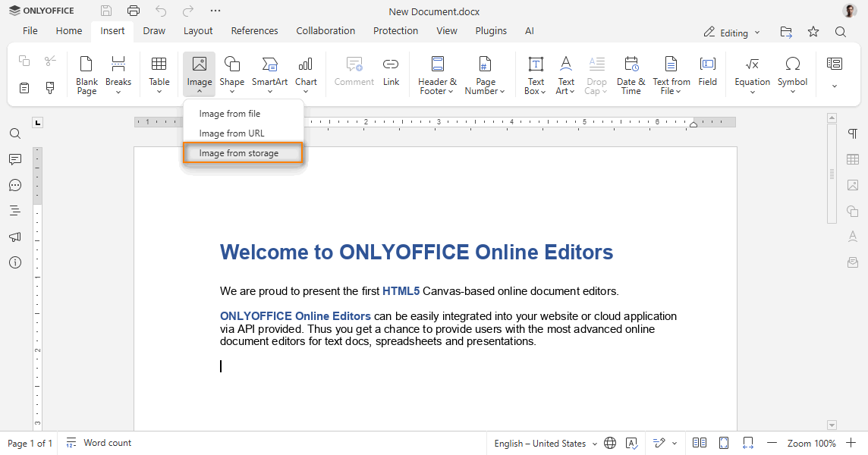Switch to the Collaboration tab
Image resolution: width=868 pixels, height=455 pixels.
[325, 31]
